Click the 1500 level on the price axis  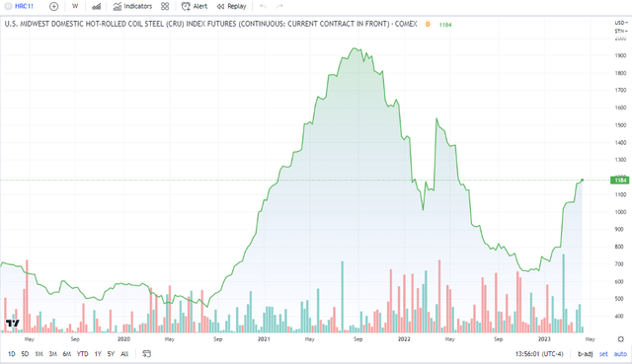click(x=620, y=125)
